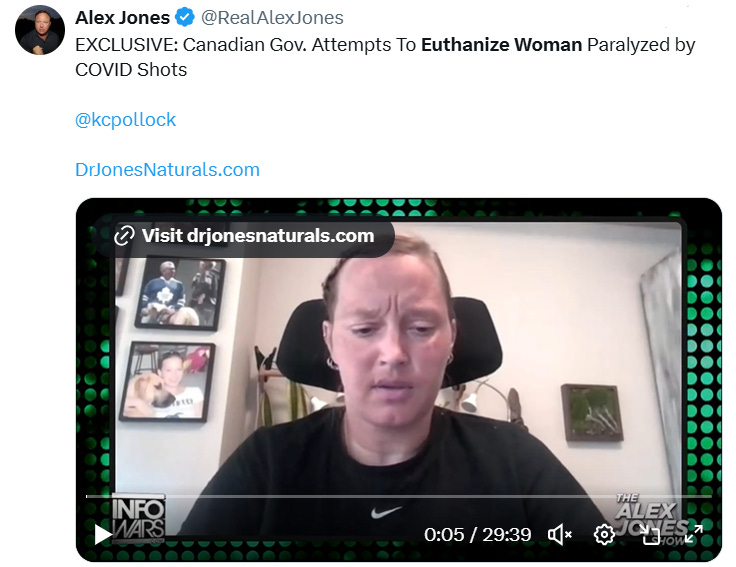Seek using the video progress bar
The image size is (736, 567).
click(x=399, y=496)
